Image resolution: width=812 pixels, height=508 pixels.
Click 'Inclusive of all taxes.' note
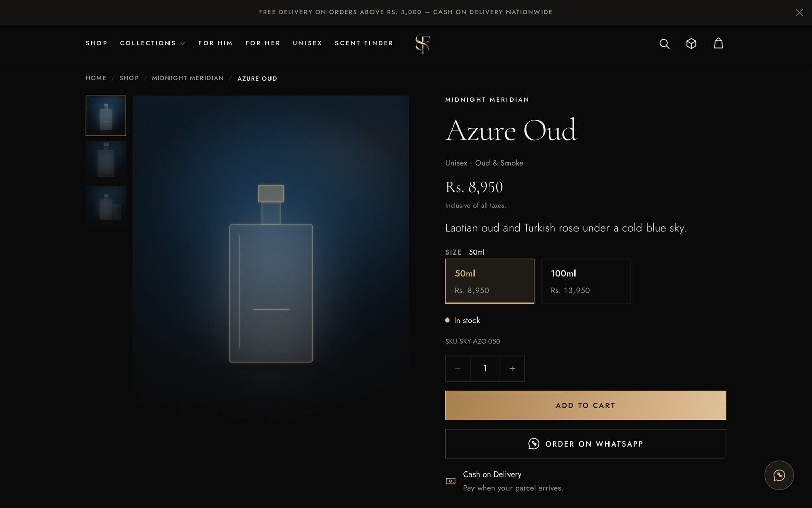(476, 206)
